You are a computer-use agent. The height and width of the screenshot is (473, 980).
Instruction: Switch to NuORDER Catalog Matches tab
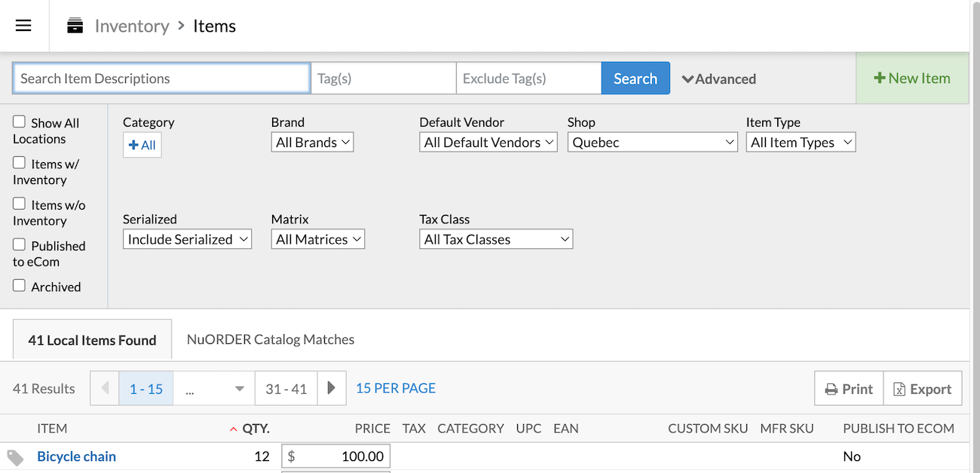tap(271, 339)
